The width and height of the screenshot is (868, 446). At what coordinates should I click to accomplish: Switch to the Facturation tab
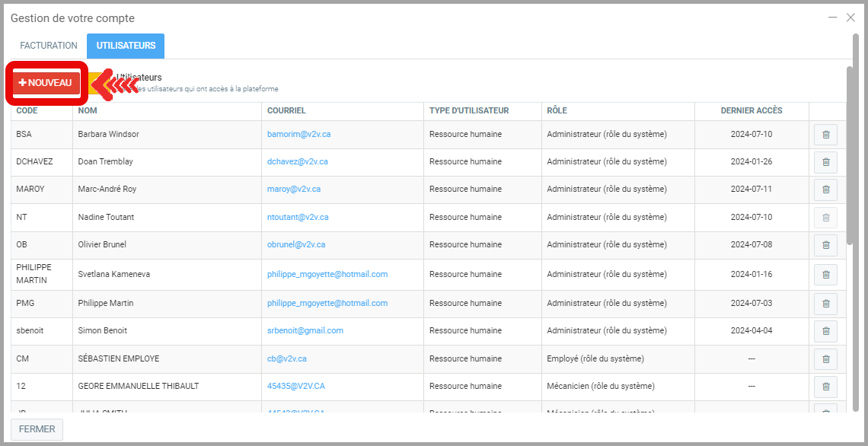(49, 46)
